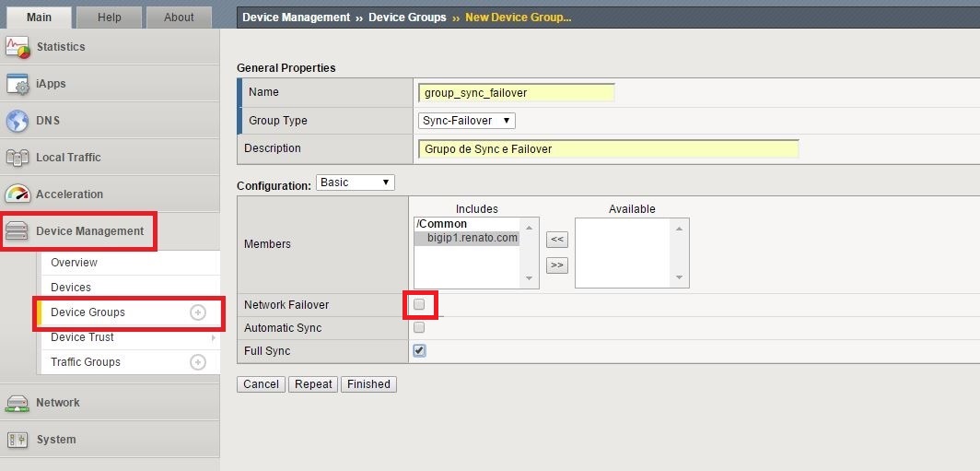Image resolution: width=980 pixels, height=471 pixels.
Task: Click the System icon in sidebar
Action: click(x=17, y=440)
